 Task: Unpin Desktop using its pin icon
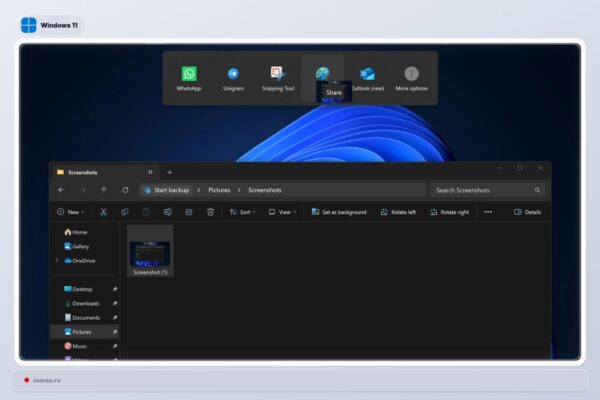click(115, 289)
